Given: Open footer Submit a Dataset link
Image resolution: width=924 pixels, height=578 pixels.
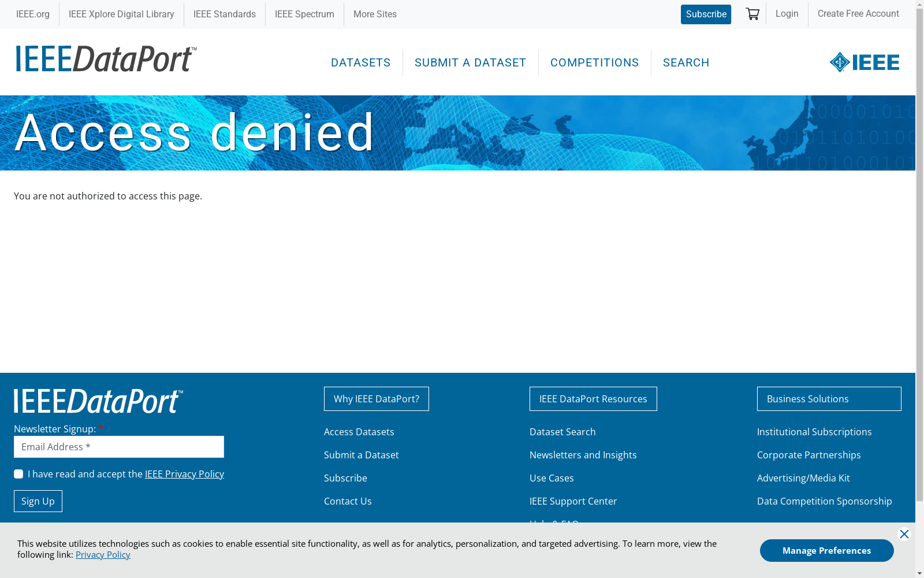Looking at the screenshot, I should [x=362, y=455].
